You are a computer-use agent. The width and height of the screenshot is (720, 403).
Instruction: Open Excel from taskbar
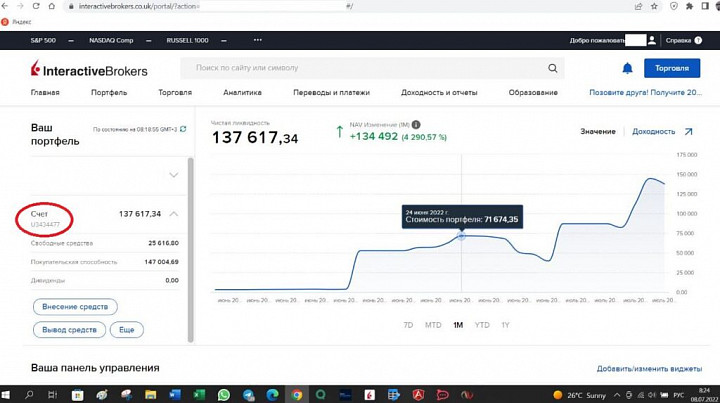(199, 395)
